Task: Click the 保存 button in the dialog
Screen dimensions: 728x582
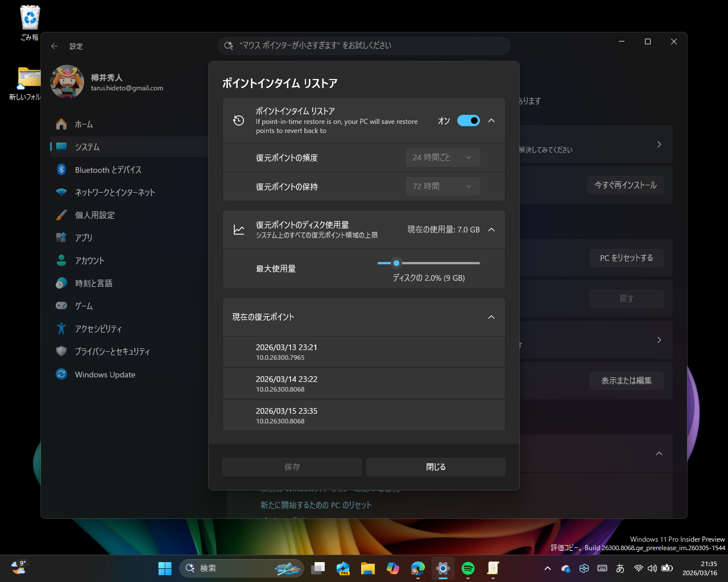Action: (x=292, y=467)
